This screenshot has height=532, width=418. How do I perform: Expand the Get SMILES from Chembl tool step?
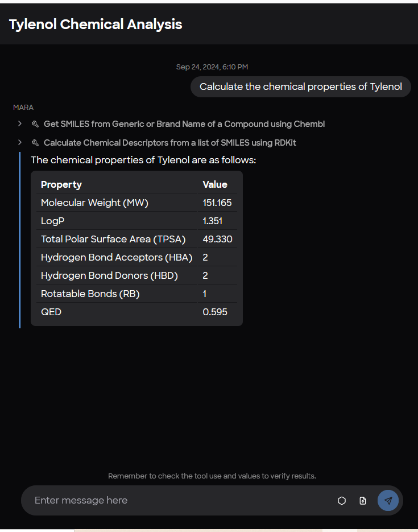click(19, 123)
